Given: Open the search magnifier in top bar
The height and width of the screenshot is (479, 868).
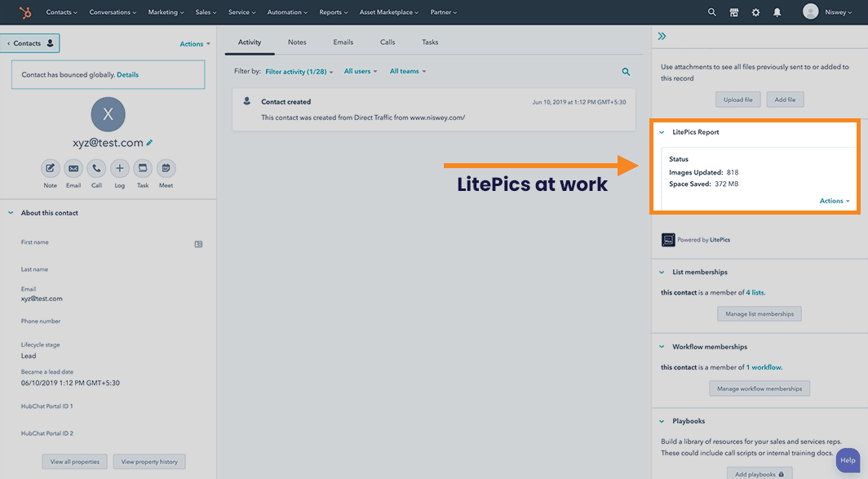Looking at the screenshot, I should point(712,12).
